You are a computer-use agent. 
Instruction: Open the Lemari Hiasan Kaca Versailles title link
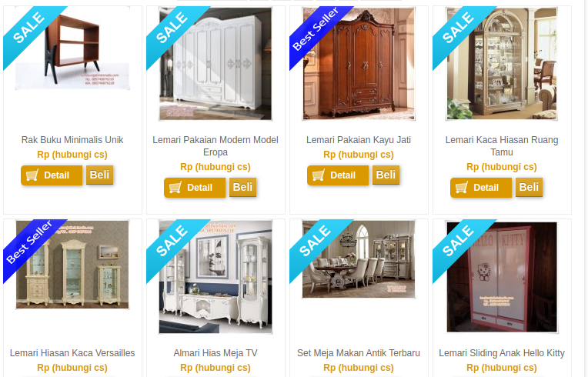(x=72, y=353)
